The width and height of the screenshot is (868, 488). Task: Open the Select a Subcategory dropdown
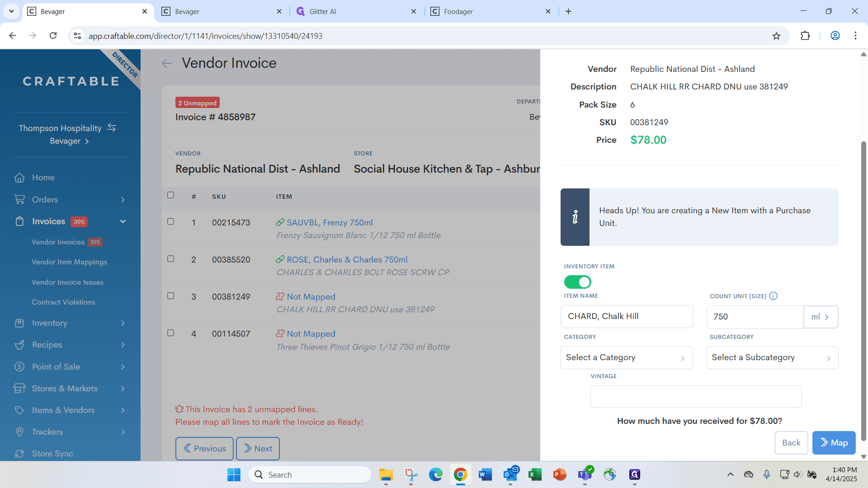[x=773, y=357]
